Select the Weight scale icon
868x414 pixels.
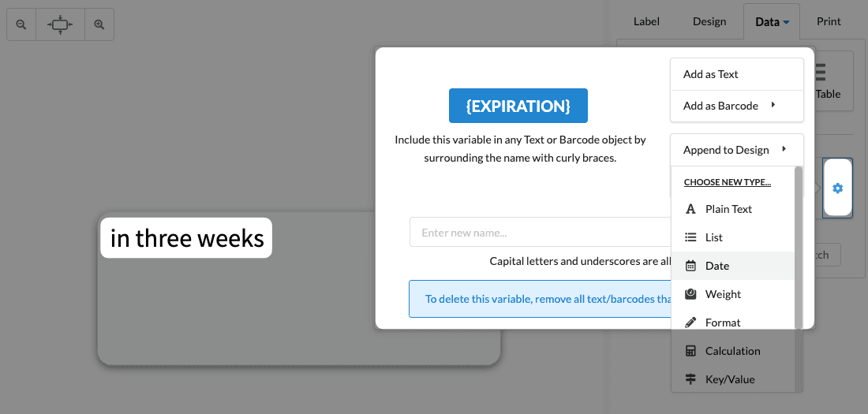pos(690,294)
